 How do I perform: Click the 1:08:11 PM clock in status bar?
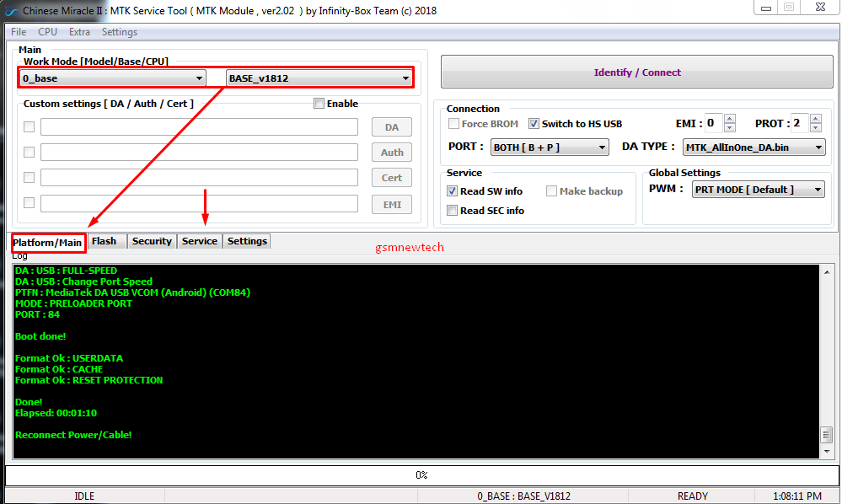coord(797,496)
